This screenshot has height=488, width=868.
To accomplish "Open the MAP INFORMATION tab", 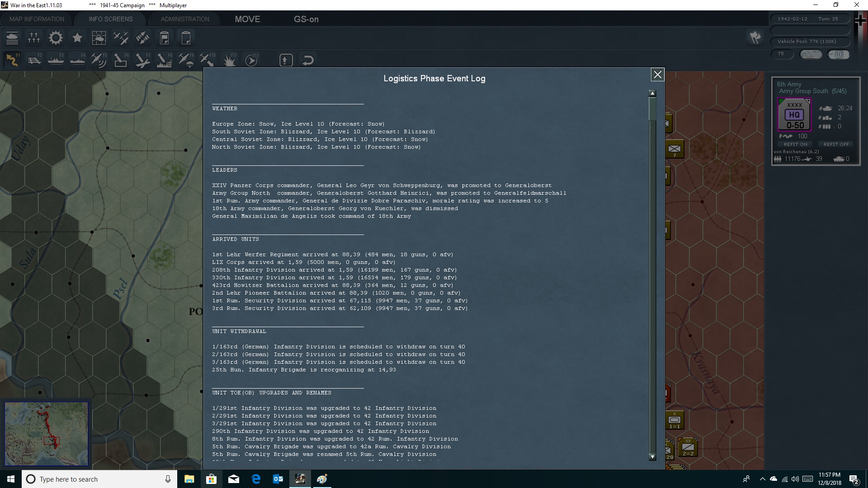I will [x=37, y=19].
